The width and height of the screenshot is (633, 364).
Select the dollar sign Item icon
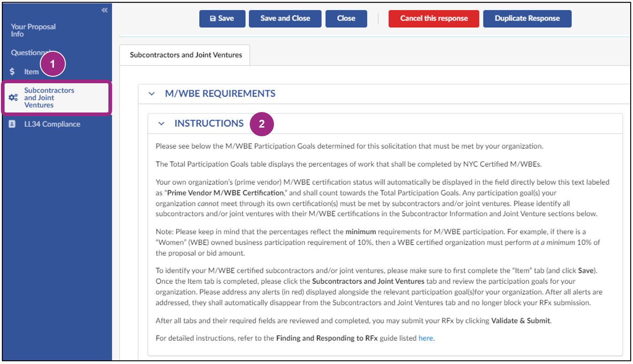(12, 71)
